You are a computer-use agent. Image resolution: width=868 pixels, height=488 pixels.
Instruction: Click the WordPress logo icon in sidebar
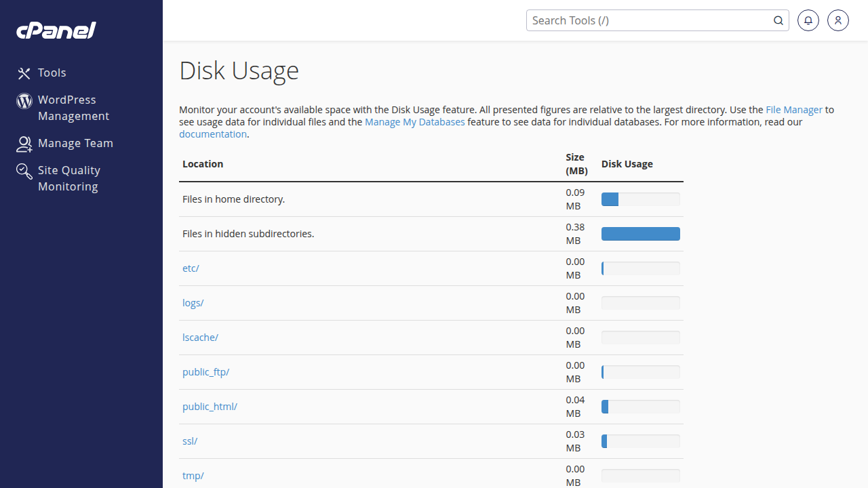[x=24, y=101]
